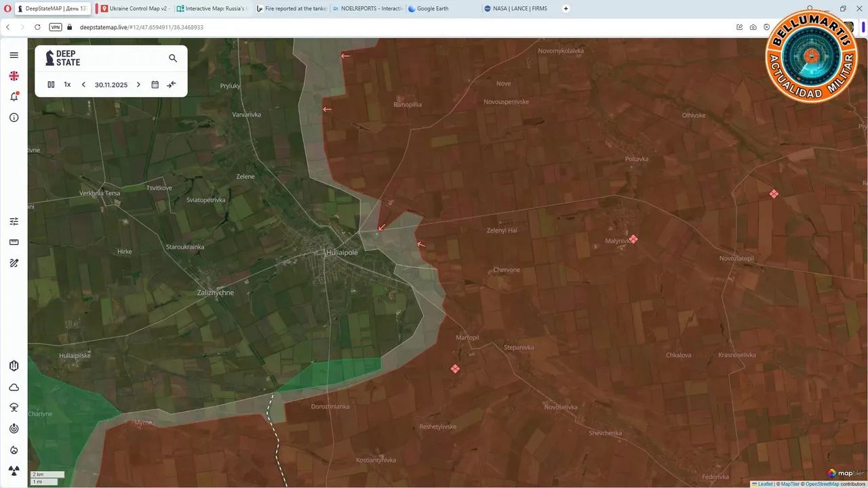Go to next date arrow
Image resolution: width=868 pixels, height=488 pixels.
[x=138, y=85]
